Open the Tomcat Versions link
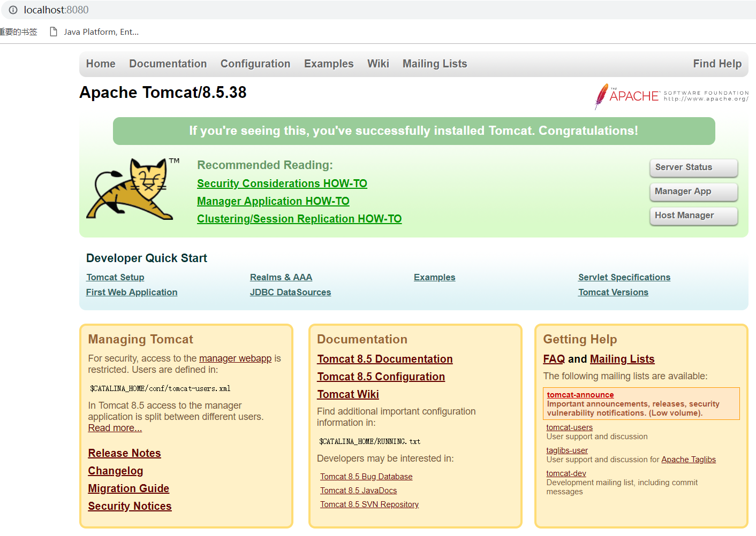756x536 pixels. [x=613, y=292]
